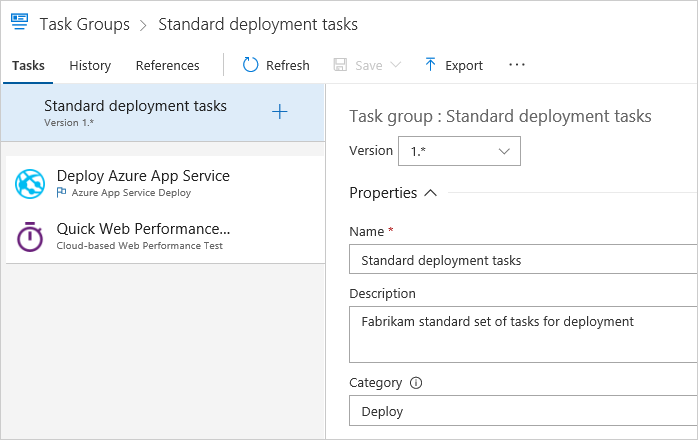Screen dimensions: 698x440
Task: Open the Tasks tab
Action: point(29,65)
